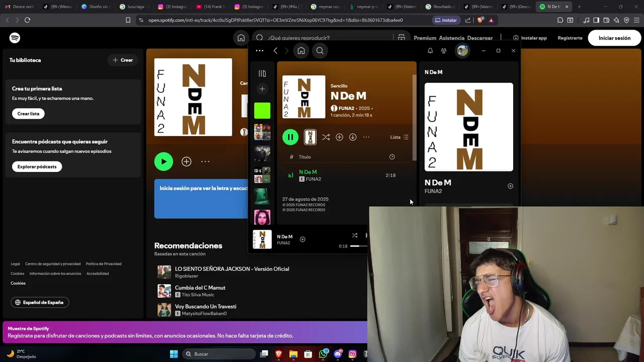Click the bookmark icon in the address bar
This screenshot has width=644, height=362.
[128, 20]
